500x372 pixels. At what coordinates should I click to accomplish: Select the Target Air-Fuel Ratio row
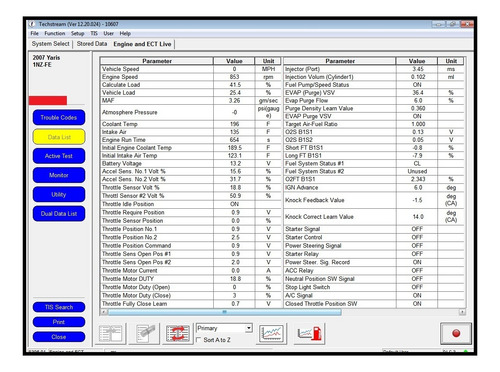[374, 124]
